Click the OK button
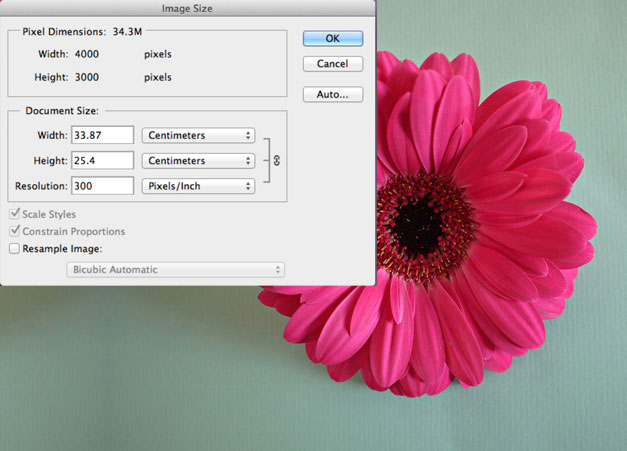Viewport: 627px width, 451px height. coord(333,38)
